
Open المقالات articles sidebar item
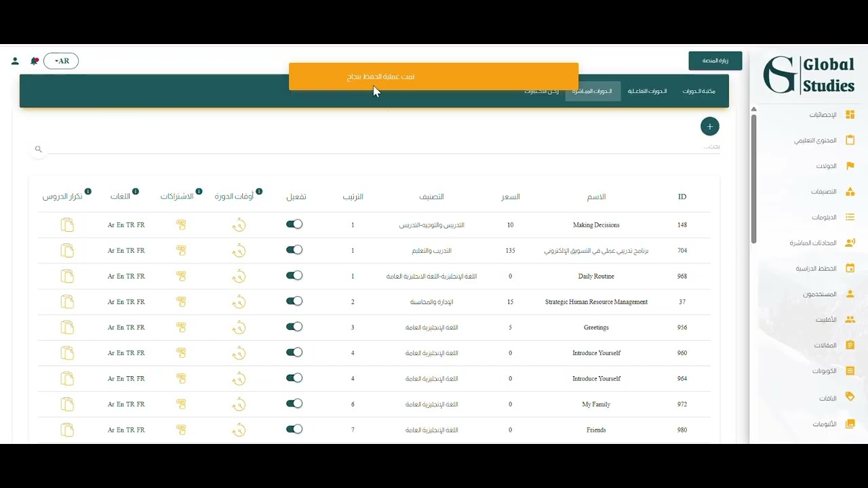(834, 345)
